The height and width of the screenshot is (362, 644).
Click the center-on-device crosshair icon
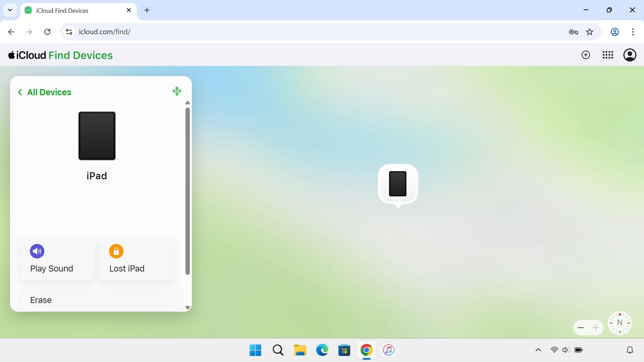pos(177,91)
